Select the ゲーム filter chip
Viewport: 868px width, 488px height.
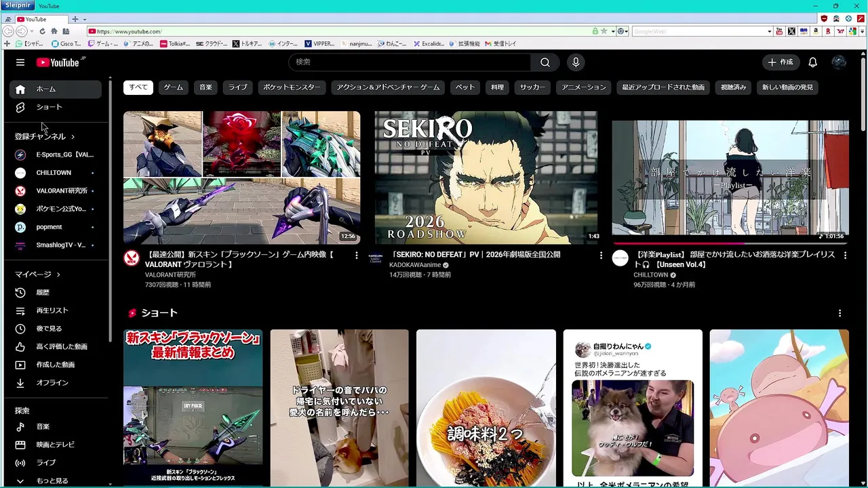[x=174, y=87]
